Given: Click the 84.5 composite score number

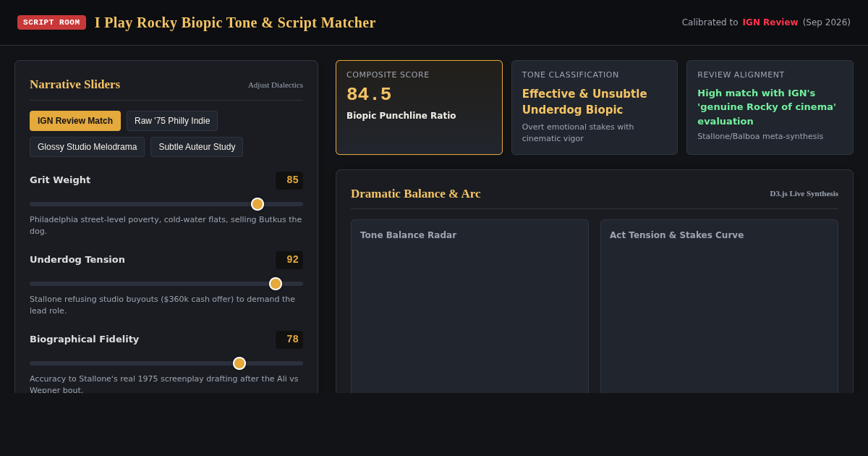Looking at the screenshot, I should coord(369,94).
